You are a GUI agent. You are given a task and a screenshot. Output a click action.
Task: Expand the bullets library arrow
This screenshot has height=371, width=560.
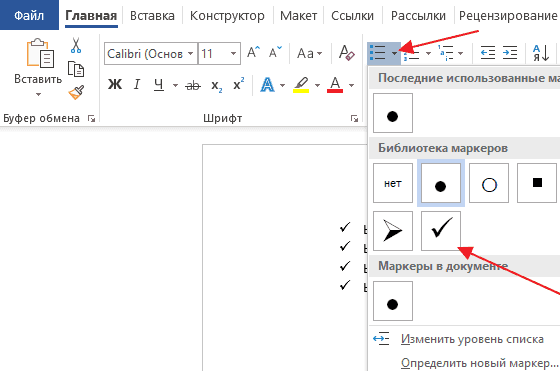click(394, 53)
